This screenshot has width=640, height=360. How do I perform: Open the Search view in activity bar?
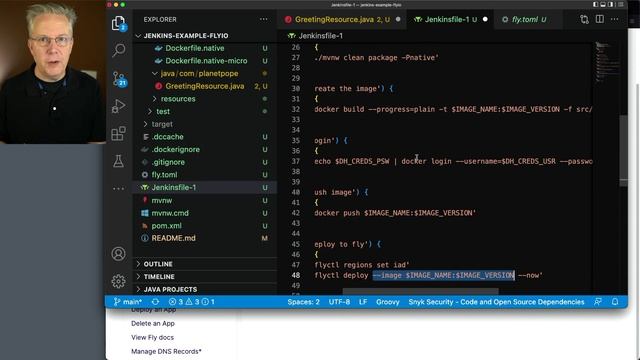coord(119,50)
